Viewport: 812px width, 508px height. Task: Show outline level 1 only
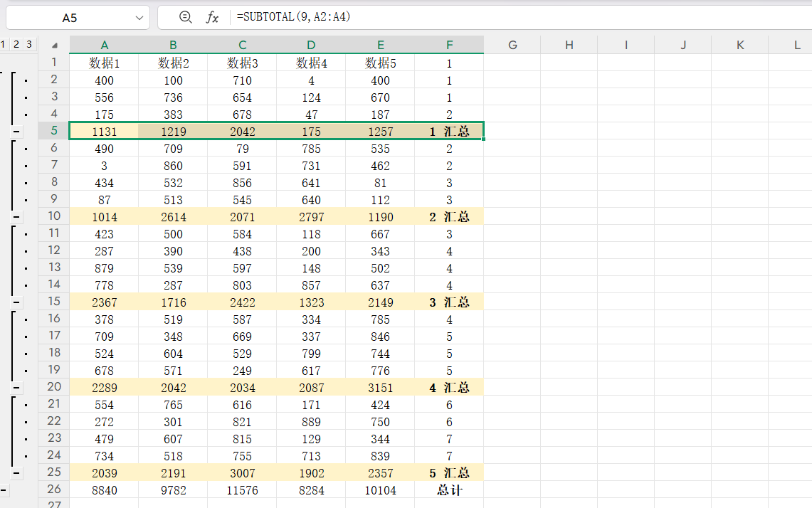point(4,44)
